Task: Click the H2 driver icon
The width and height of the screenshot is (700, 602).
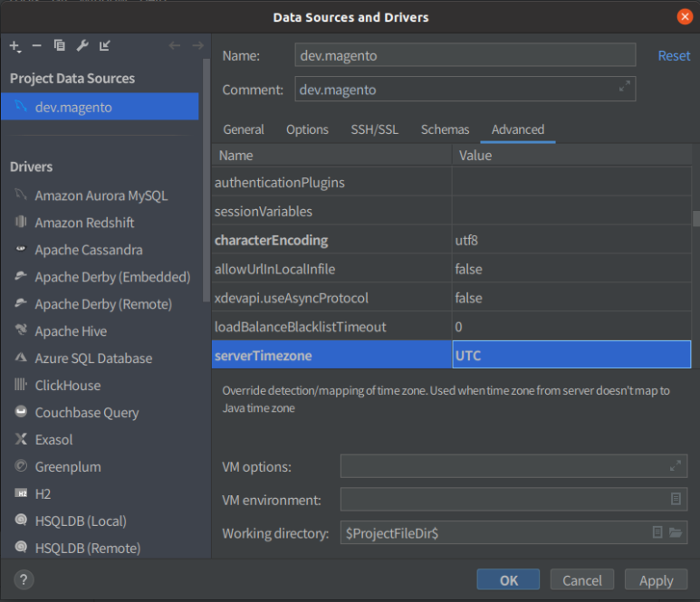Action: click(21, 493)
